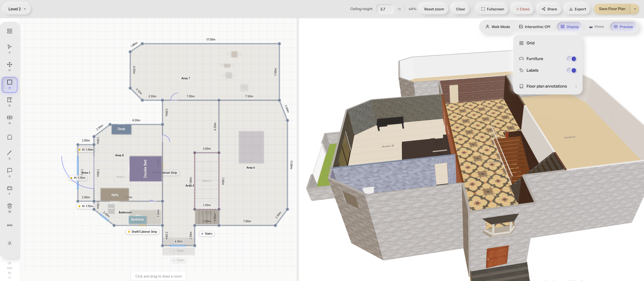Viewport: 644px width, 281px height.
Task: Click the Close button
Action: (x=523, y=9)
